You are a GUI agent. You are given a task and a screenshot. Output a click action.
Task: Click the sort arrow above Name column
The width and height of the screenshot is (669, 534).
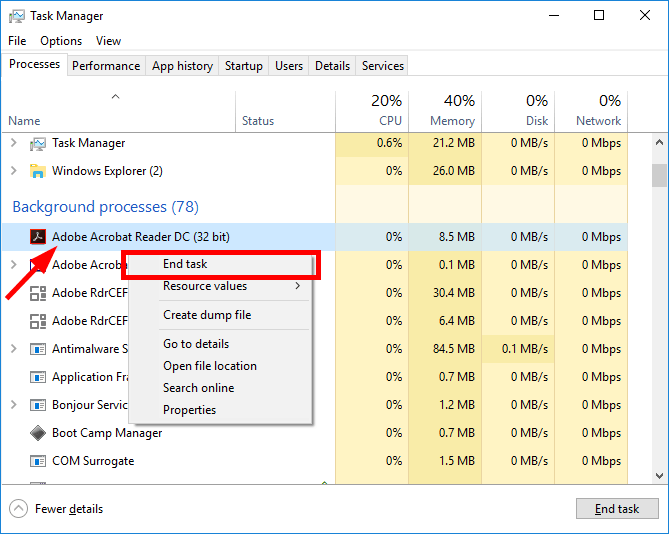point(116,97)
